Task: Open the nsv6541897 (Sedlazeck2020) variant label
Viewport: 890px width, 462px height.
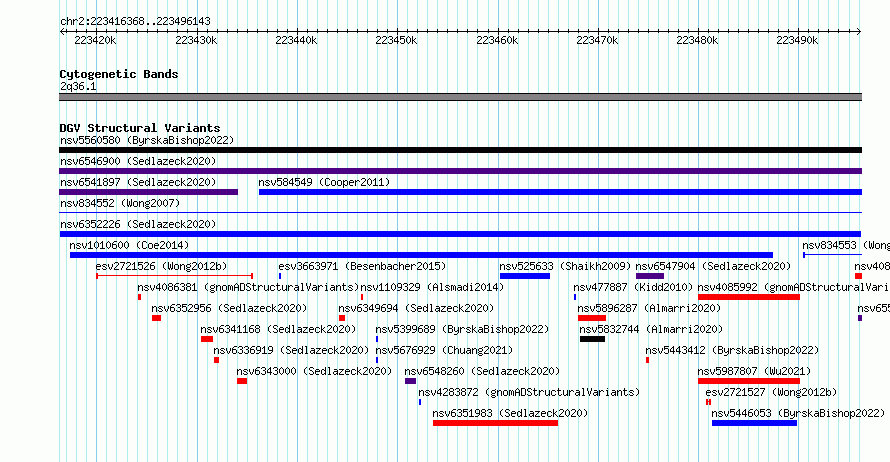Action: 138,182
